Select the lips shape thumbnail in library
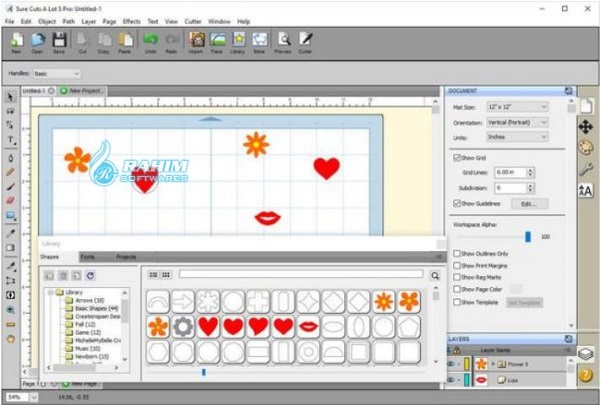 click(308, 327)
